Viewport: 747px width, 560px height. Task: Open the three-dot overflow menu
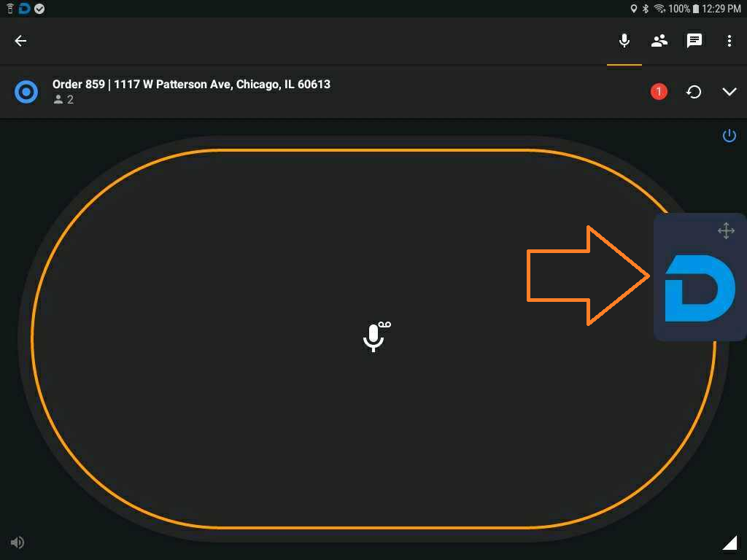pyautogui.click(x=729, y=41)
